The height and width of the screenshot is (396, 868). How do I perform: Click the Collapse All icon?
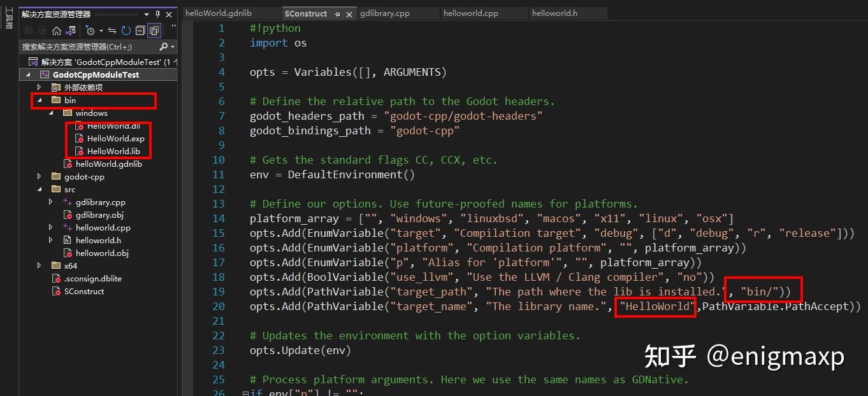point(140,31)
